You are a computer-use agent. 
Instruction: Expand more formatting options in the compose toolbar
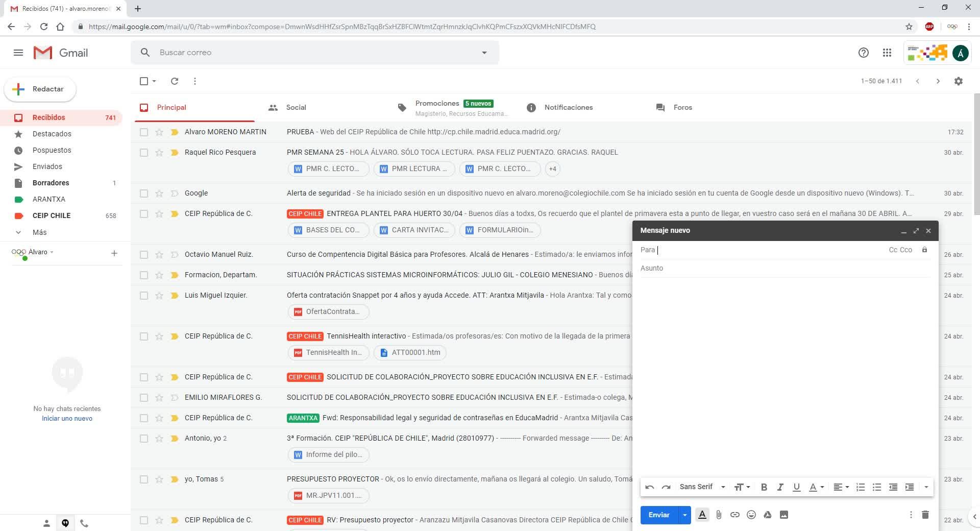coord(926,487)
